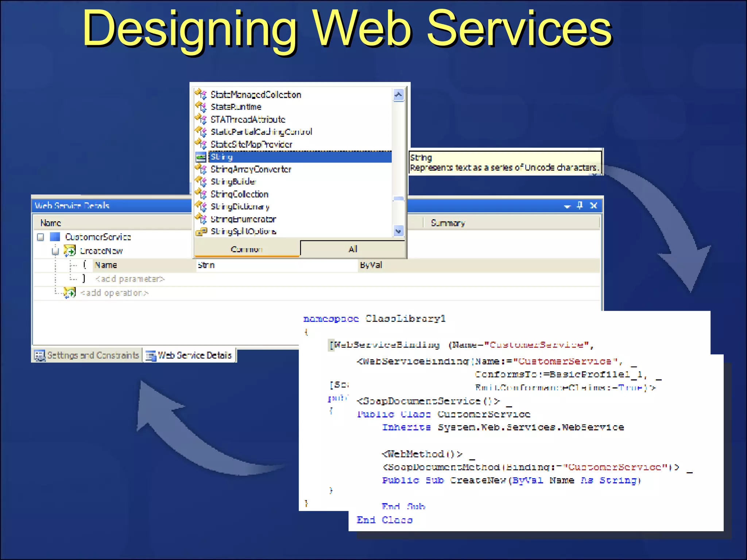Select the highlighted String entry
This screenshot has width=747, height=560.
tap(300, 157)
